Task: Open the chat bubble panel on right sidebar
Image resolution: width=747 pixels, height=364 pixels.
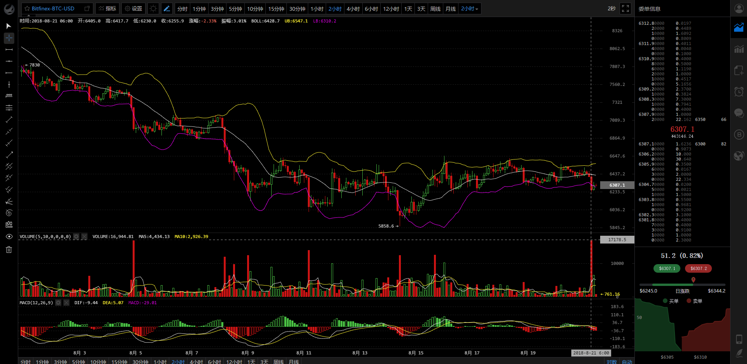Action: click(739, 113)
